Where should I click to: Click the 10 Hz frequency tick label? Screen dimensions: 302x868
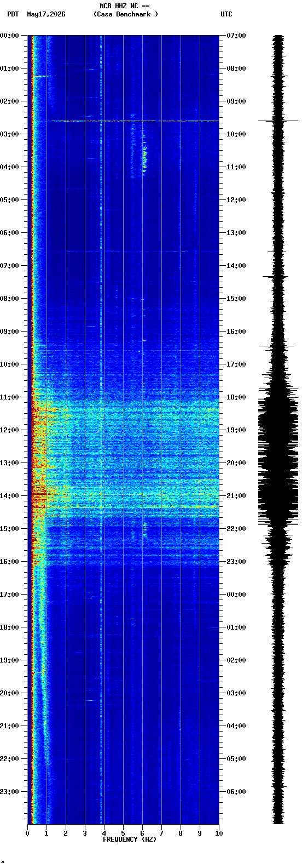point(219,833)
